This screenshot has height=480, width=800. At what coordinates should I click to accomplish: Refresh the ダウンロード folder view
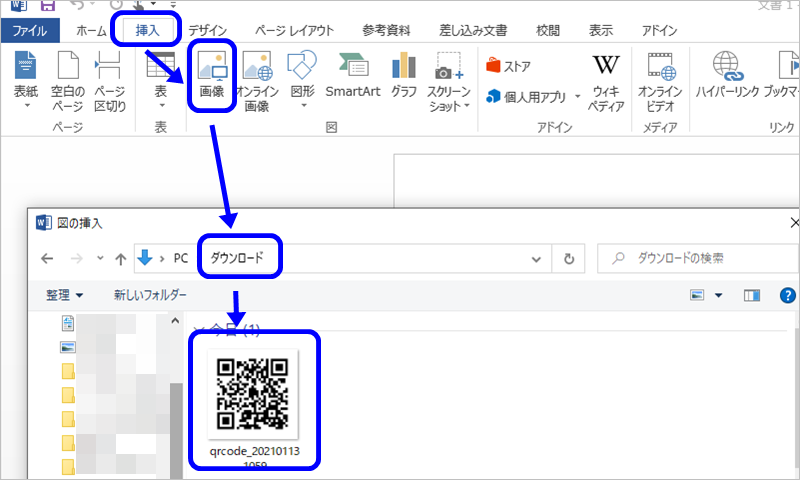pyautogui.click(x=569, y=259)
